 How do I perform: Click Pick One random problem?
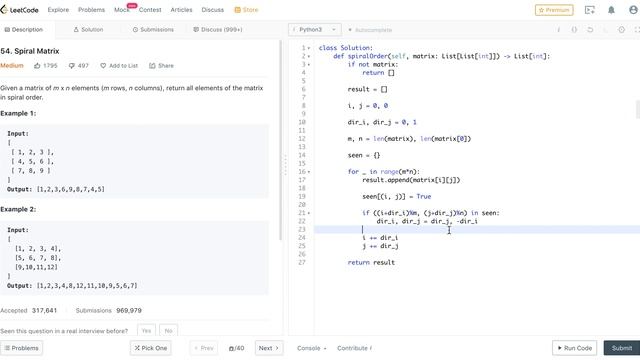pyautogui.click(x=151, y=348)
